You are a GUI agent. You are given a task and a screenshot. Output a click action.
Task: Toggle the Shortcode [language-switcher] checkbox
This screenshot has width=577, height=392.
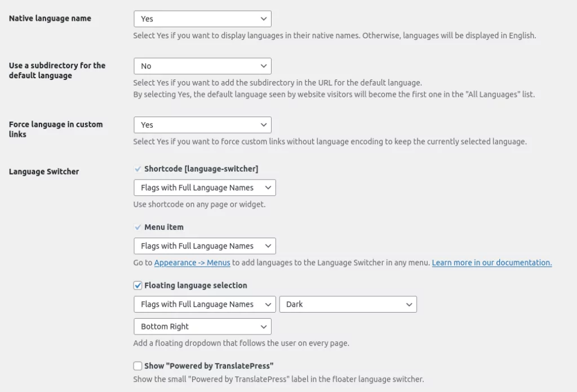pos(137,169)
